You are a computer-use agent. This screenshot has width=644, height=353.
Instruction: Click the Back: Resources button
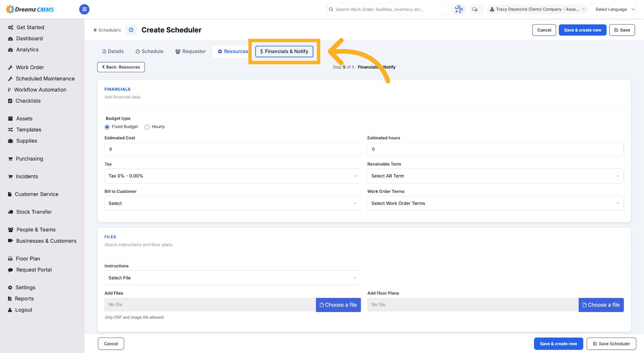pyautogui.click(x=121, y=67)
